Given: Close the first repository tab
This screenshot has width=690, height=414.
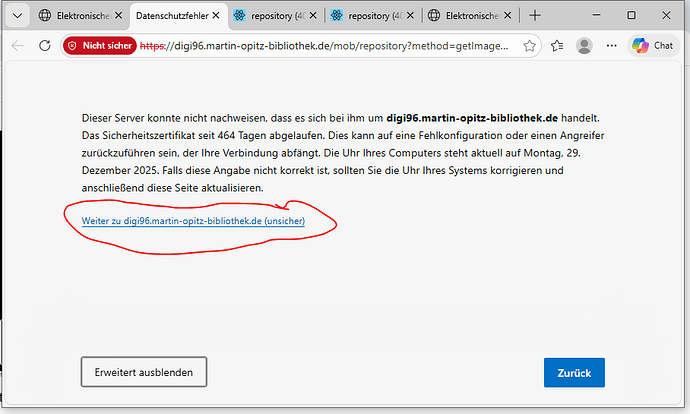Looking at the screenshot, I should coord(313,15).
